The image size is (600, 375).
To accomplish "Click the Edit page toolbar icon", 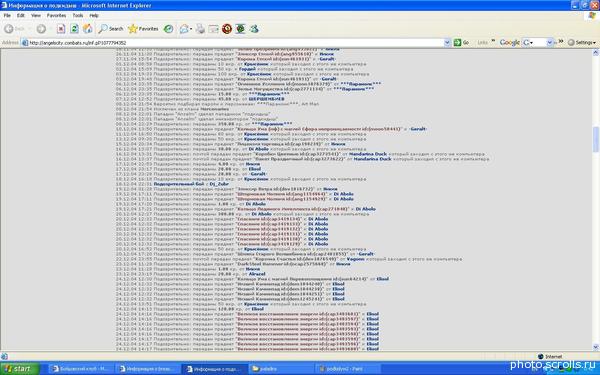I will click(214, 29).
